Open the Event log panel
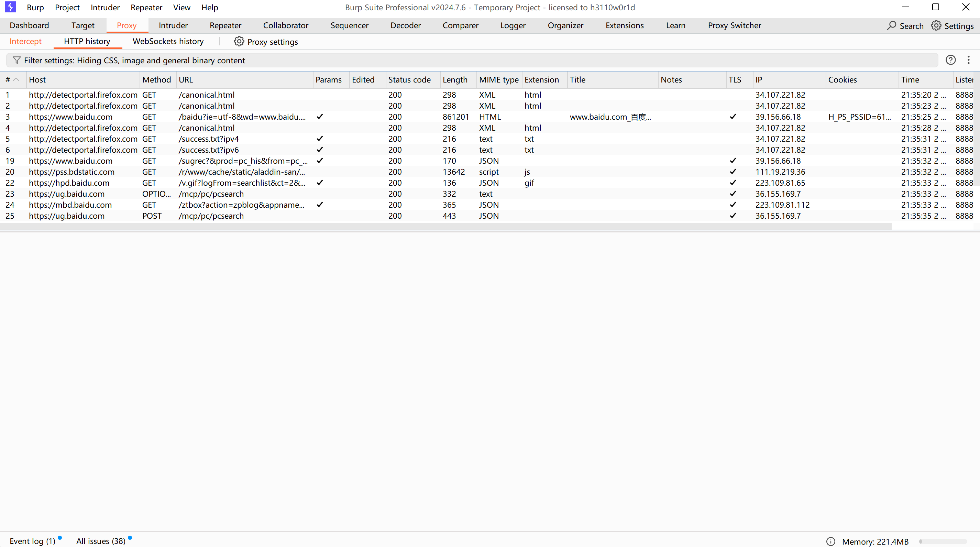 [32, 541]
